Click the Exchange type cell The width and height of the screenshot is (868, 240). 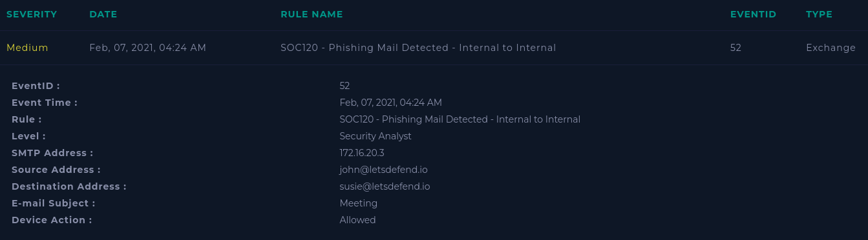click(x=831, y=48)
